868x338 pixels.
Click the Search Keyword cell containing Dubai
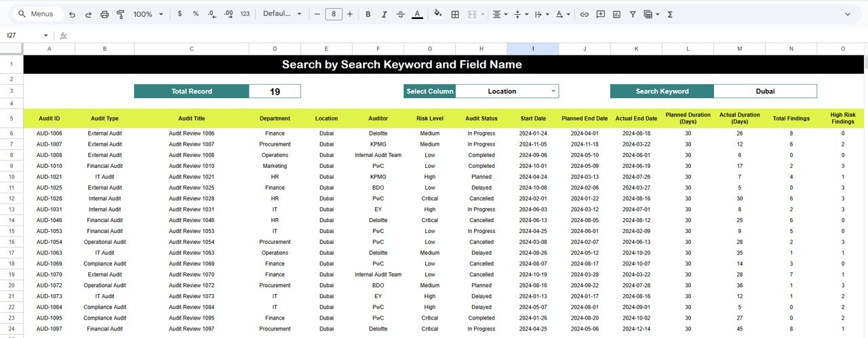tap(765, 91)
